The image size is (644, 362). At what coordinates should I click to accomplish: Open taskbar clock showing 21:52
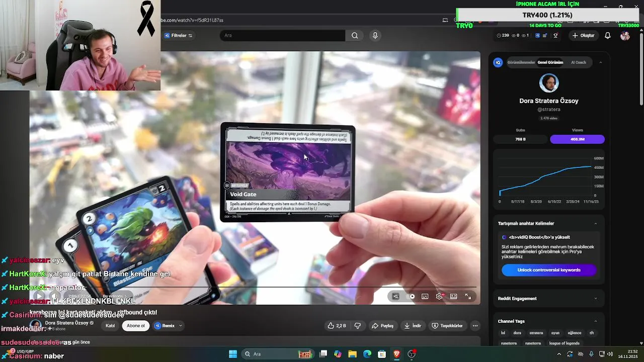(x=628, y=354)
